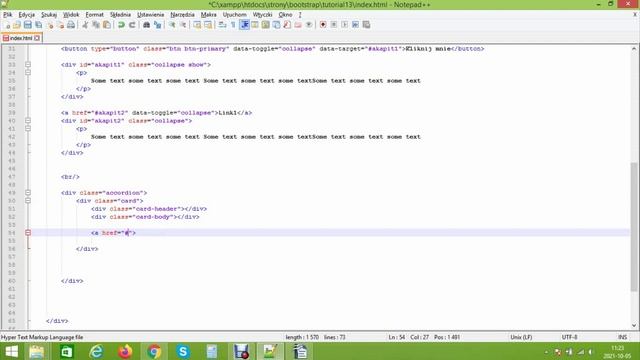640x360 pixels.
Task: Open the Edycja menu
Action: coord(27,15)
